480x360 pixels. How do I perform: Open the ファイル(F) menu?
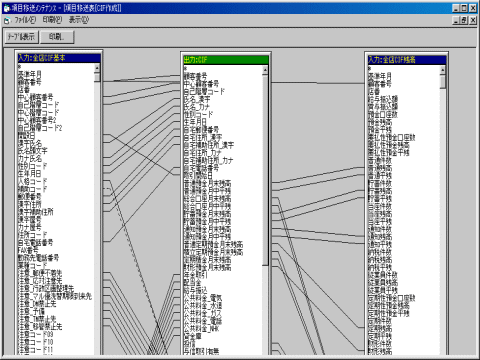pyautogui.click(x=25, y=20)
